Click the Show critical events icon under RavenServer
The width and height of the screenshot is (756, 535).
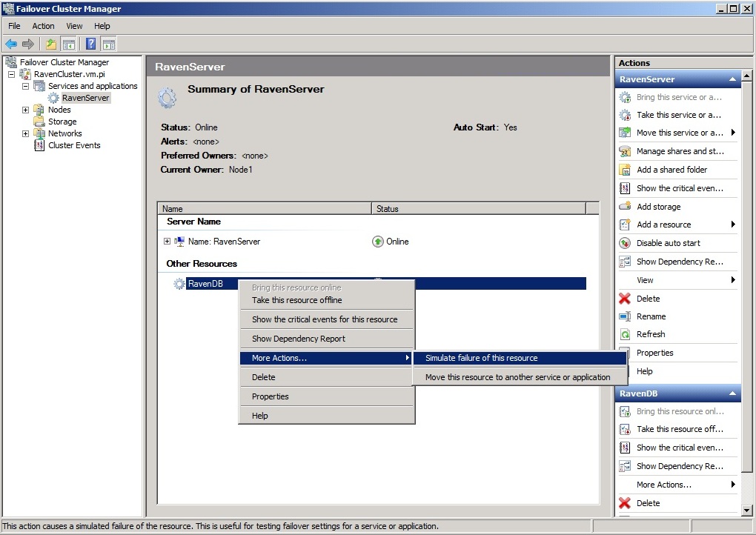point(625,188)
